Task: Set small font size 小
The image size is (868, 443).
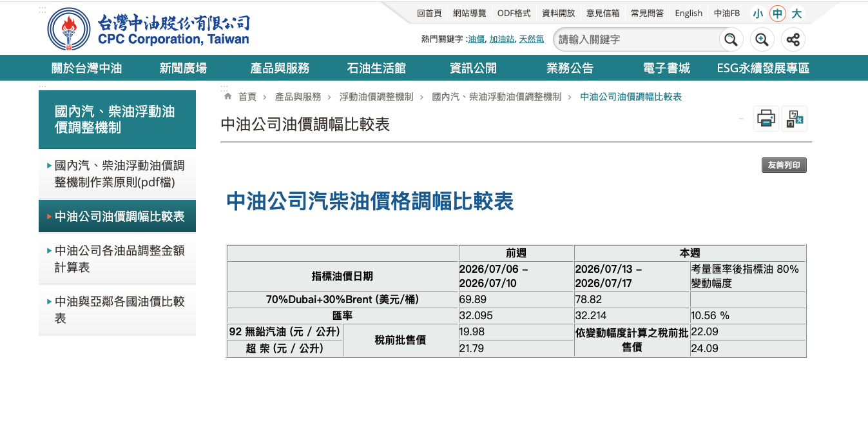Action: 758,14
